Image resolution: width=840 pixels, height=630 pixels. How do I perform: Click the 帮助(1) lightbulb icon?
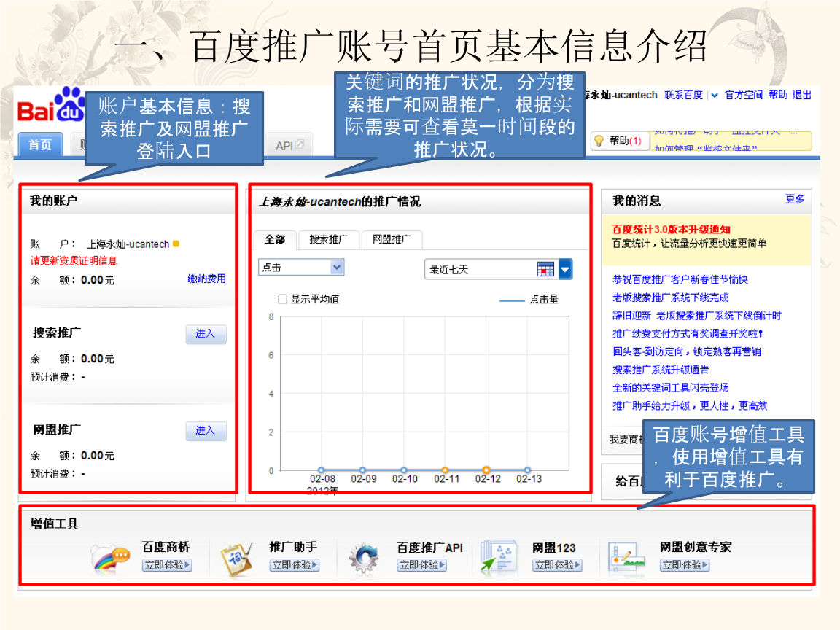[x=600, y=141]
